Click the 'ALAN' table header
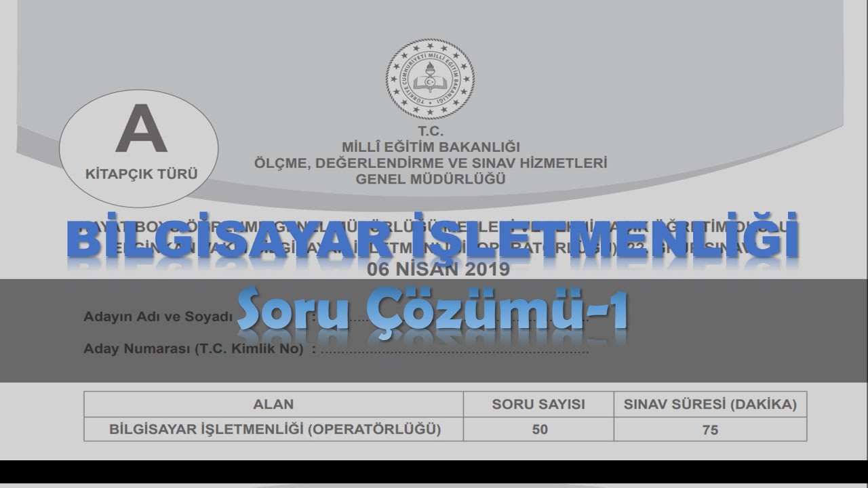 [x=273, y=405]
